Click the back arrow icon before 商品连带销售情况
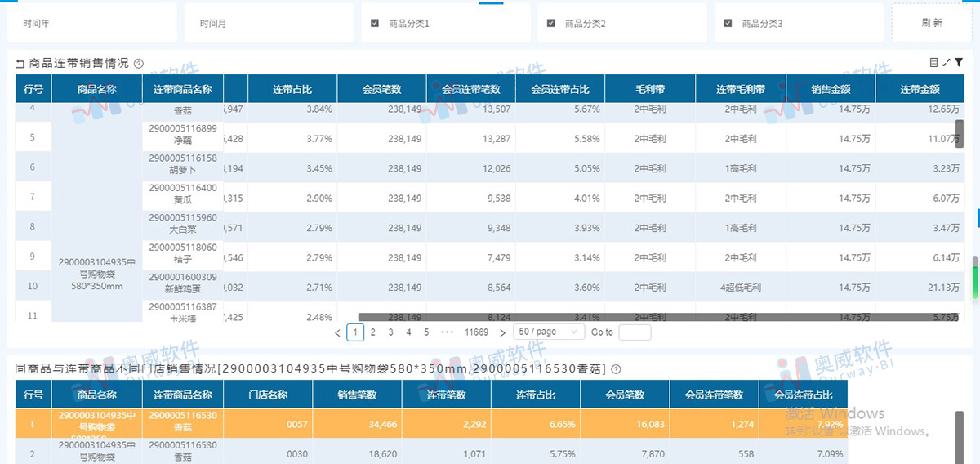 (x=20, y=64)
